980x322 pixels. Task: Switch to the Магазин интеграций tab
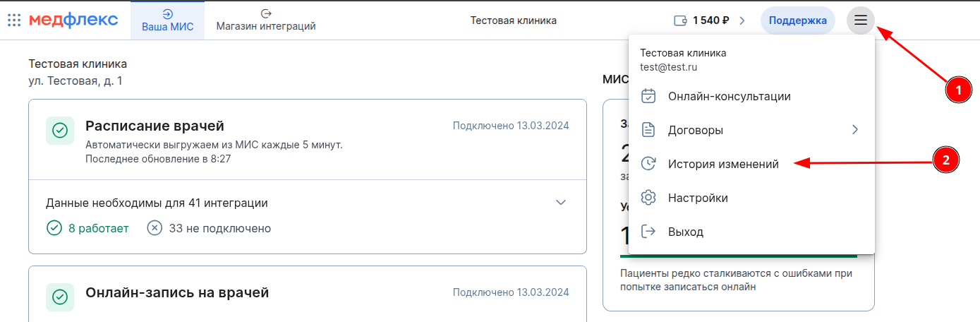[x=265, y=20]
